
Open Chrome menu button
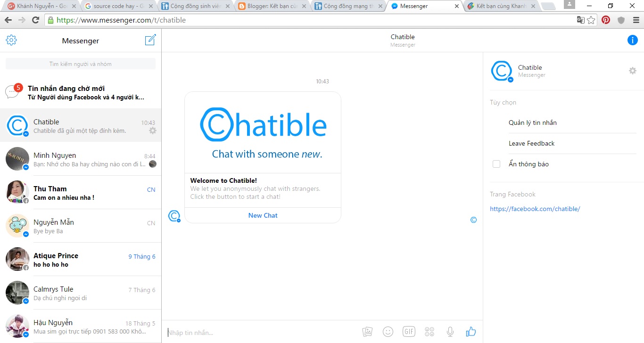click(x=636, y=20)
